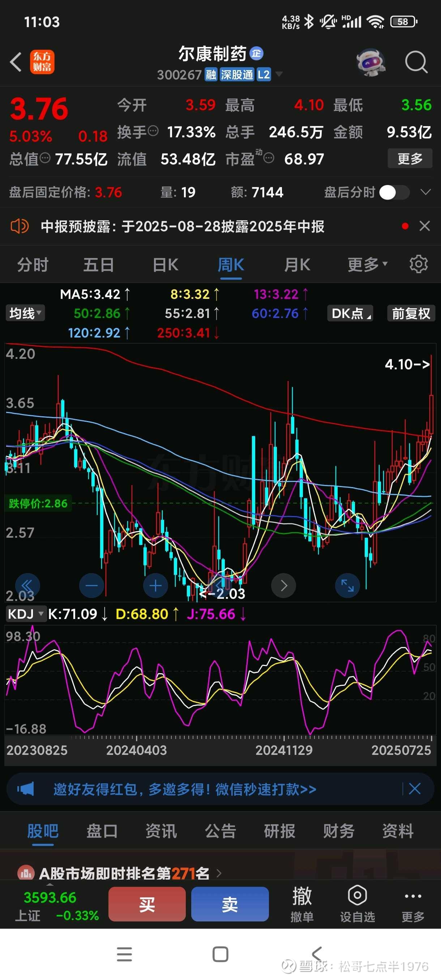Screen dimensions: 441x980
Task: Close the 邀好友得红包 banner
Action: (x=414, y=788)
